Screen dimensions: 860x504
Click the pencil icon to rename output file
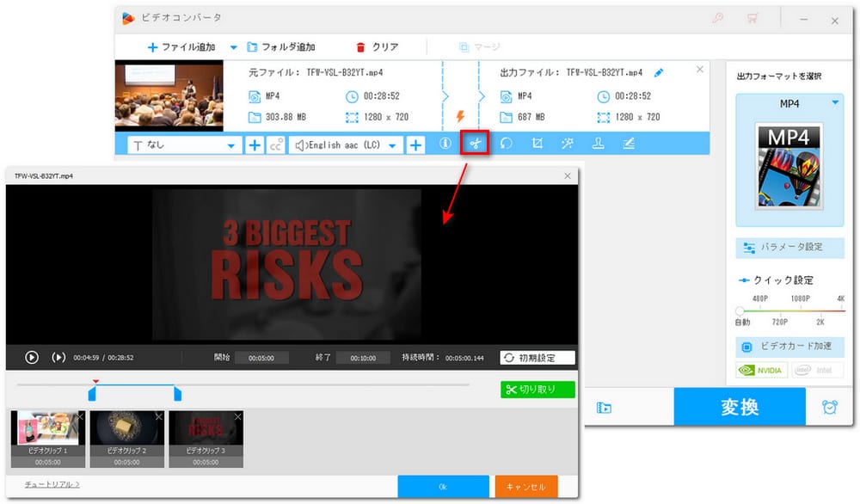click(x=660, y=73)
